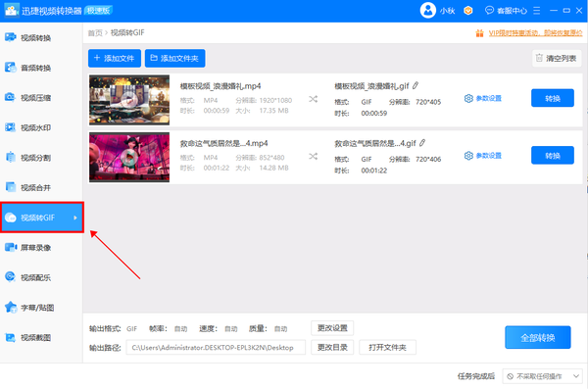Play the 救命这气质居然是 video thumbnail
Viewport: 588px width, 389px height.
click(x=129, y=157)
